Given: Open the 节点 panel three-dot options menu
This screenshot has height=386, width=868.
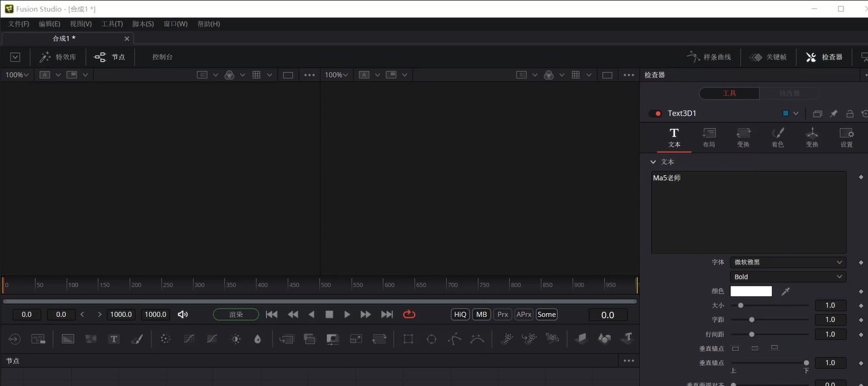Looking at the screenshot, I should click(628, 361).
